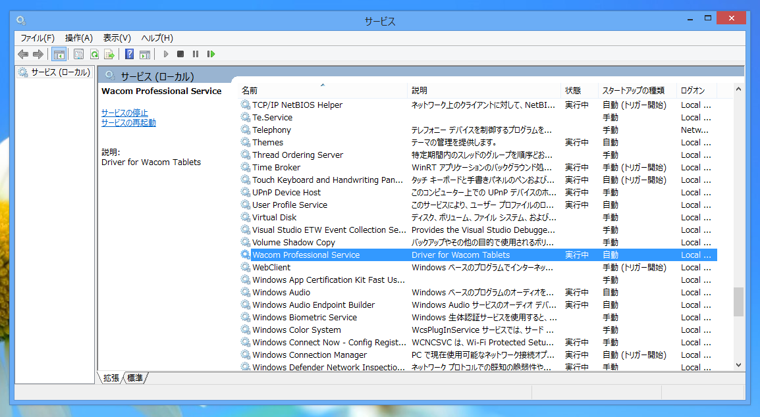Screen dimensions: 760x417
Task: Select Visual Studio ETW Event Collection service
Action: [x=478, y=230]
